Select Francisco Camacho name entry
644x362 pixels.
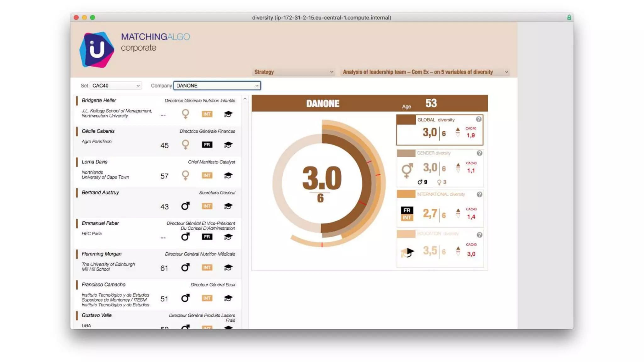click(103, 284)
